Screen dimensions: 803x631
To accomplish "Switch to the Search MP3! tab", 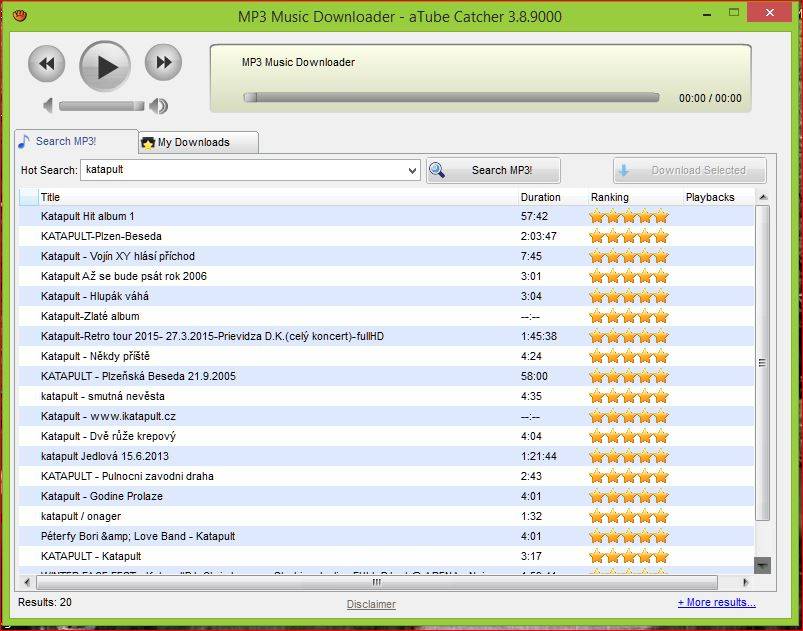I will coord(77,141).
